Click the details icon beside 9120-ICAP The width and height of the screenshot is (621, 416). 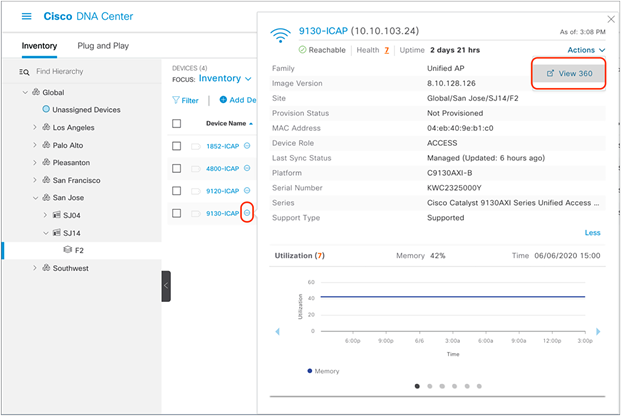coord(247,191)
